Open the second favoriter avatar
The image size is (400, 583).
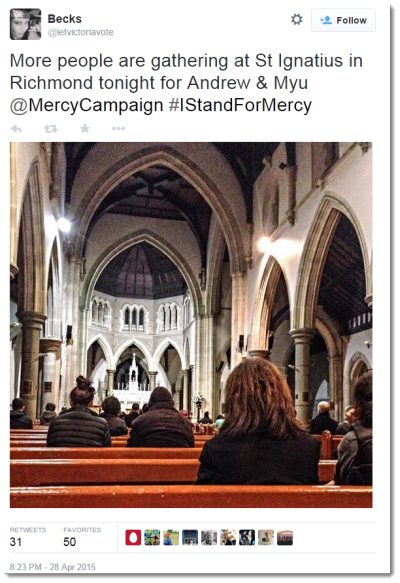tap(152, 538)
